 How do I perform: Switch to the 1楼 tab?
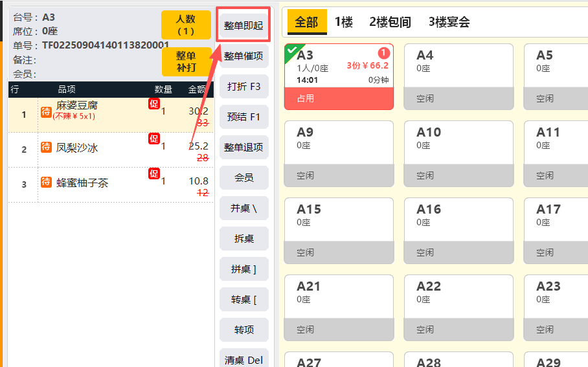(x=343, y=22)
